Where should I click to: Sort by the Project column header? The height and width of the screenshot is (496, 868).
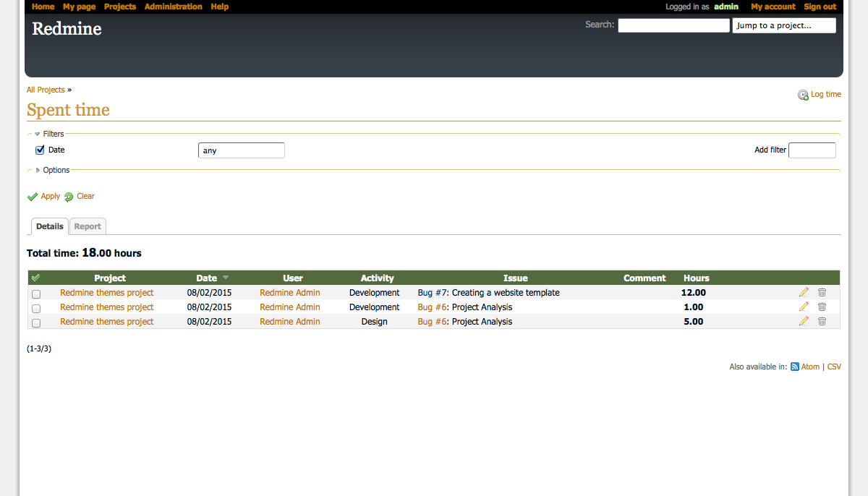coord(110,278)
